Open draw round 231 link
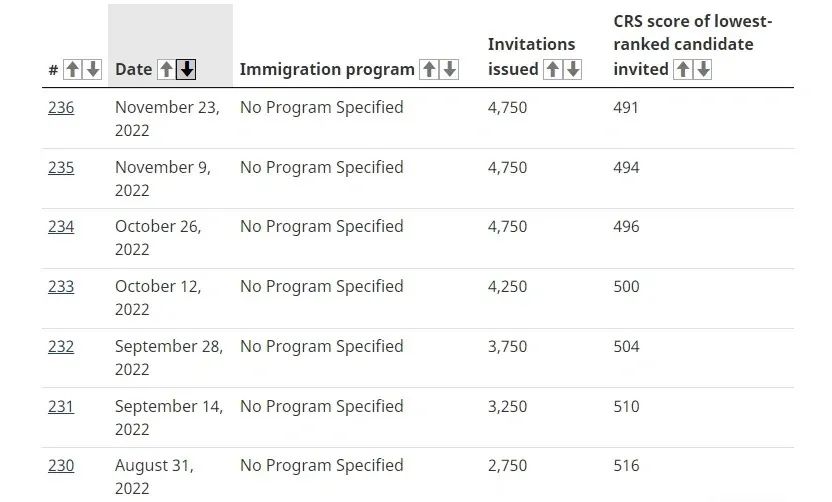832x502 pixels. click(x=61, y=406)
